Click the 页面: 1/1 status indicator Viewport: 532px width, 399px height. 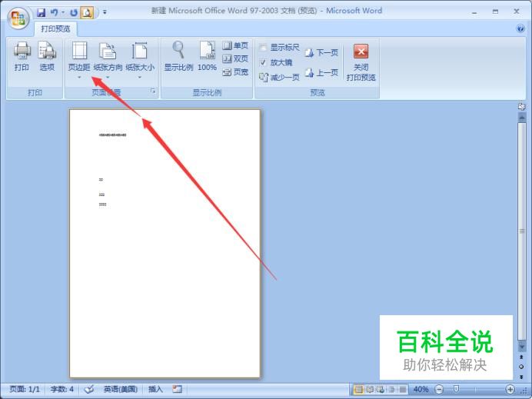coord(25,389)
